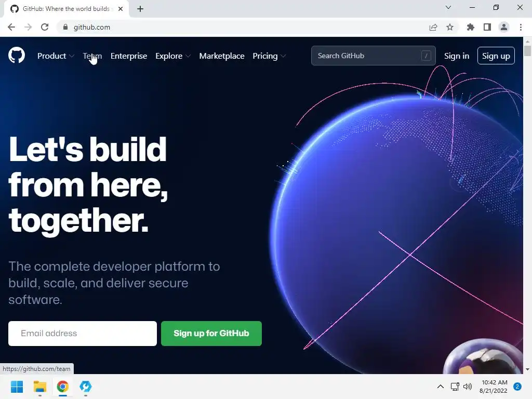
Task: Open Chrome side panel icon
Action: click(487, 27)
